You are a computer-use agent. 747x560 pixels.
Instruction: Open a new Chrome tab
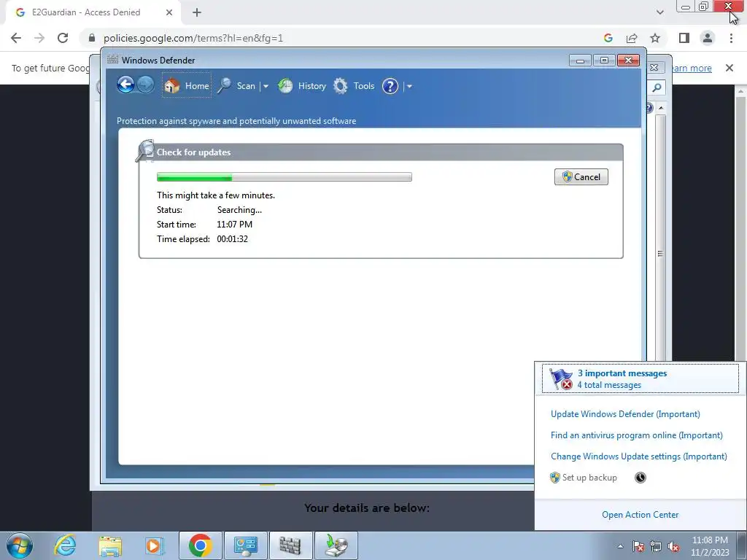(x=197, y=12)
